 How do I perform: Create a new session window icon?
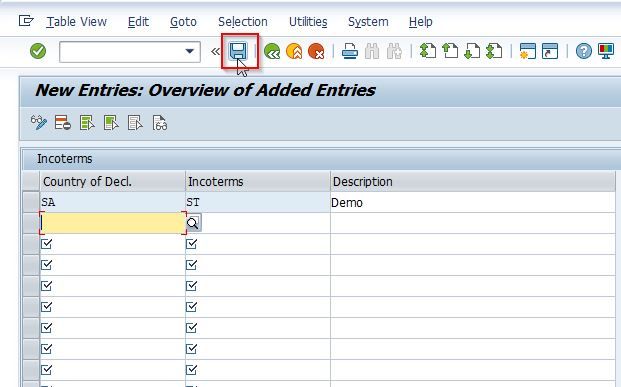click(x=528, y=51)
